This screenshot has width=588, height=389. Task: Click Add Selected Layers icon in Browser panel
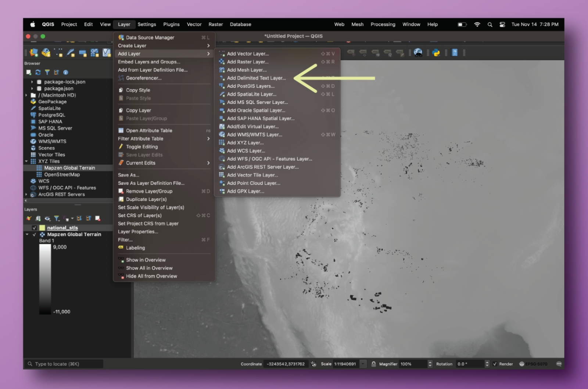pyautogui.click(x=29, y=72)
